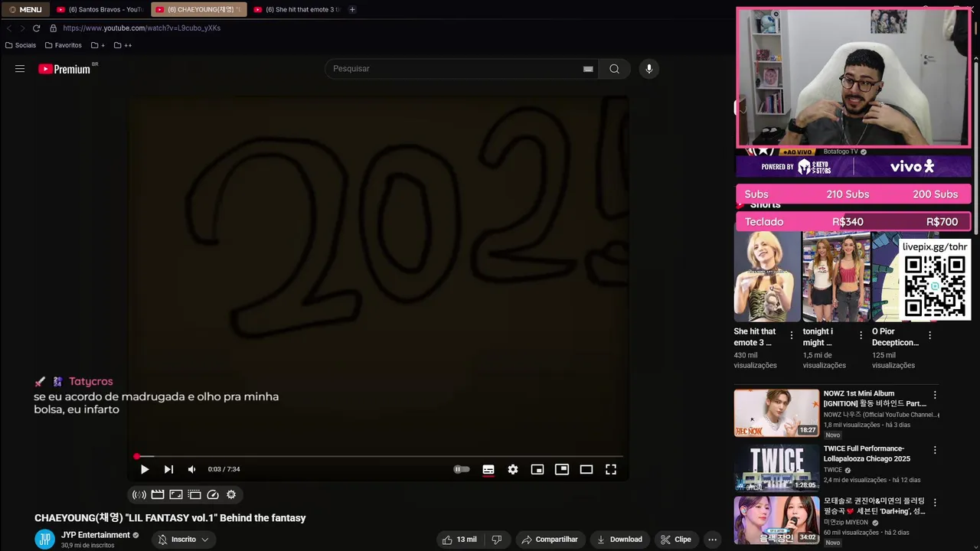Viewport: 980px width, 551px height.
Task: Activate the miniplayer icon
Action: 537,469
